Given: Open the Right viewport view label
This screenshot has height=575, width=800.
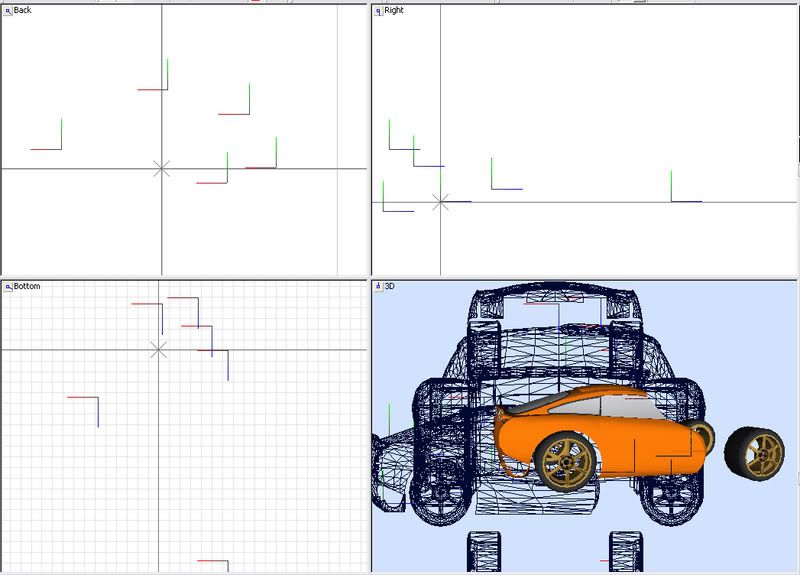Looking at the screenshot, I should [x=395, y=11].
